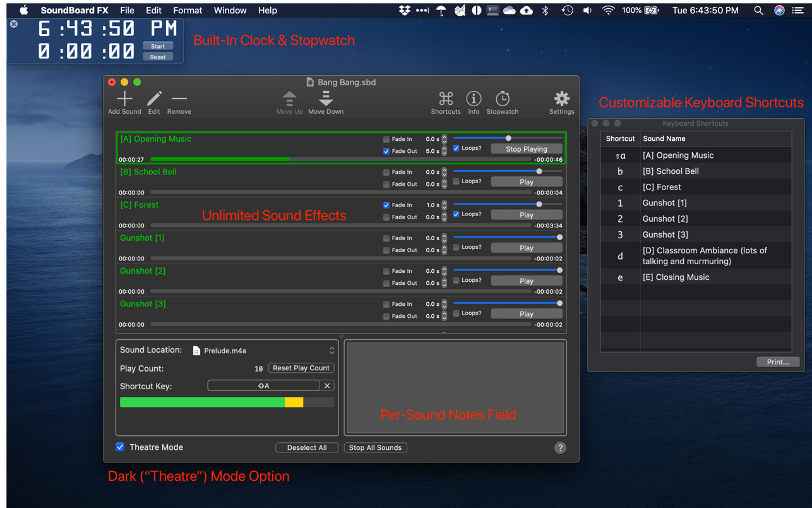Adjust Forest Fade Out stepper

[445, 217]
